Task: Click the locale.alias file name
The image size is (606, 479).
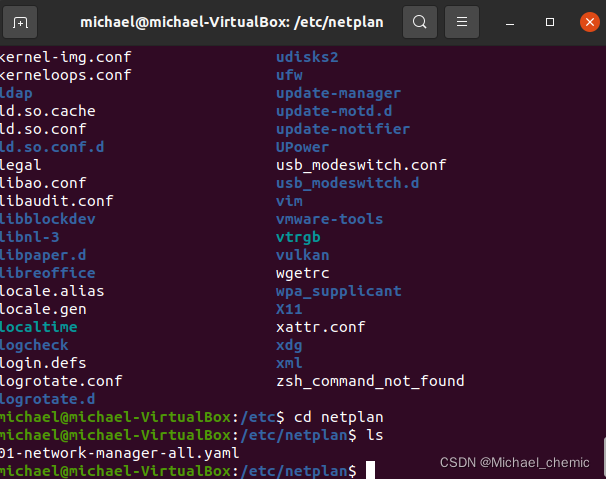Action: (x=52, y=291)
